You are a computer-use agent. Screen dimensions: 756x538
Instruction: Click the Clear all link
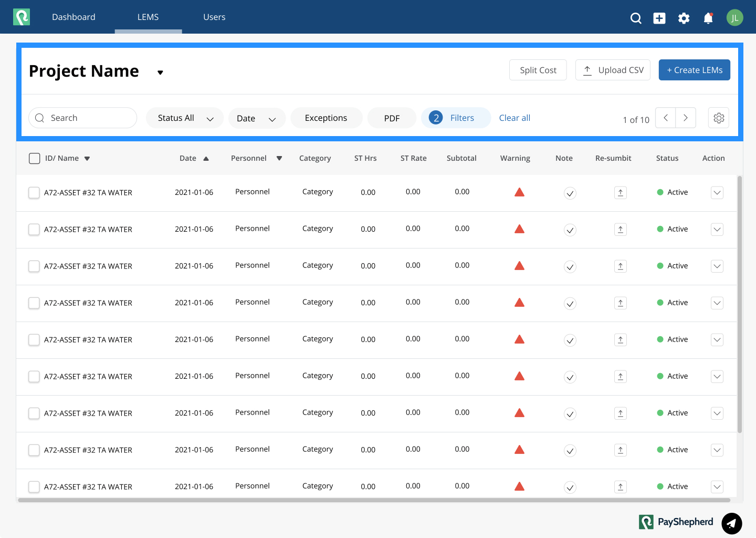coord(514,118)
